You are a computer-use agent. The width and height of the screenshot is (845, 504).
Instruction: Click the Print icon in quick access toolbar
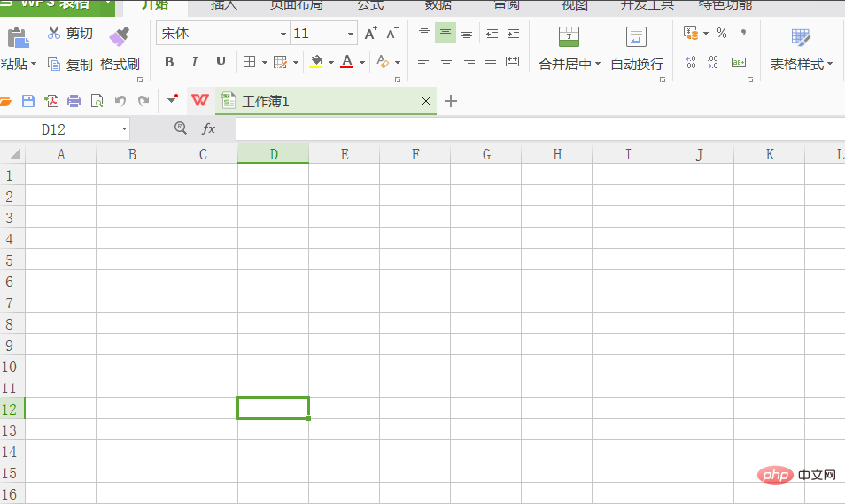[x=74, y=101]
